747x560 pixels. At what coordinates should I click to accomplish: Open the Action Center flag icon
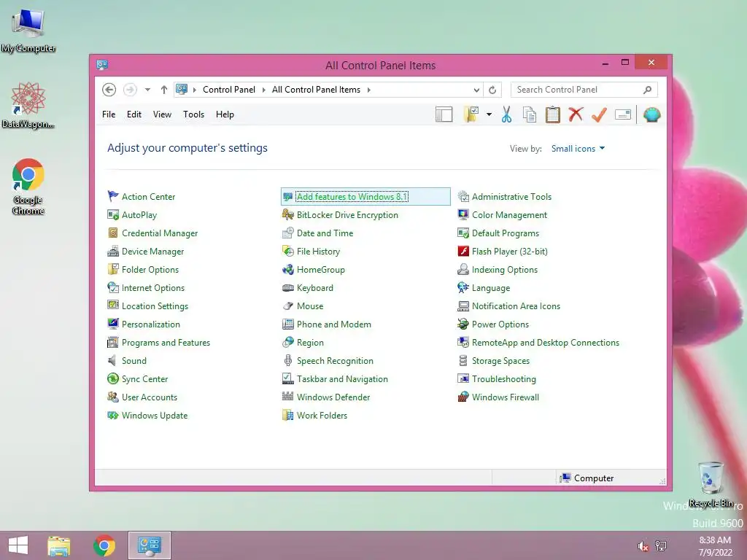point(113,196)
